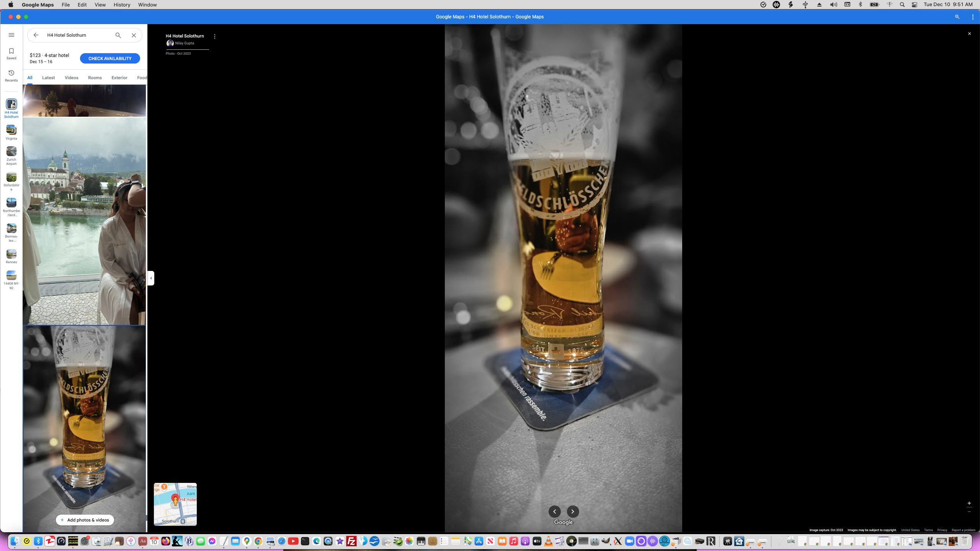Go back using the back arrow
This screenshot has height=551, width=980.
(x=35, y=35)
